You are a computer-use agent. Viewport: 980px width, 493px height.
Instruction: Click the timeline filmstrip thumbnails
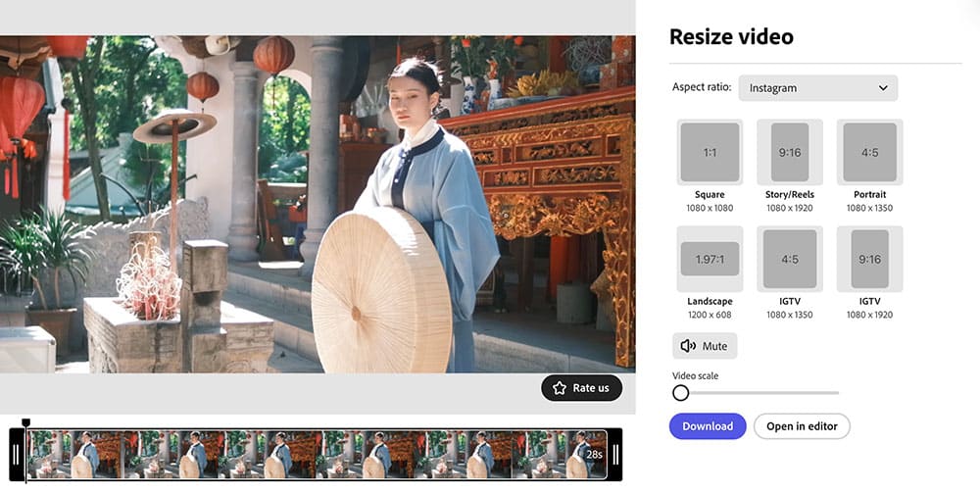(317, 455)
